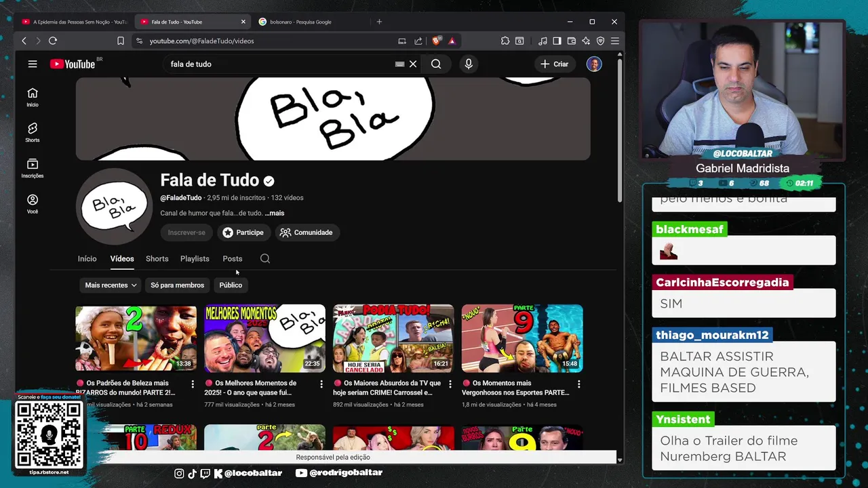Screen dimensions: 868x488
Task: Filter videos by Público
Action: coord(231,285)
